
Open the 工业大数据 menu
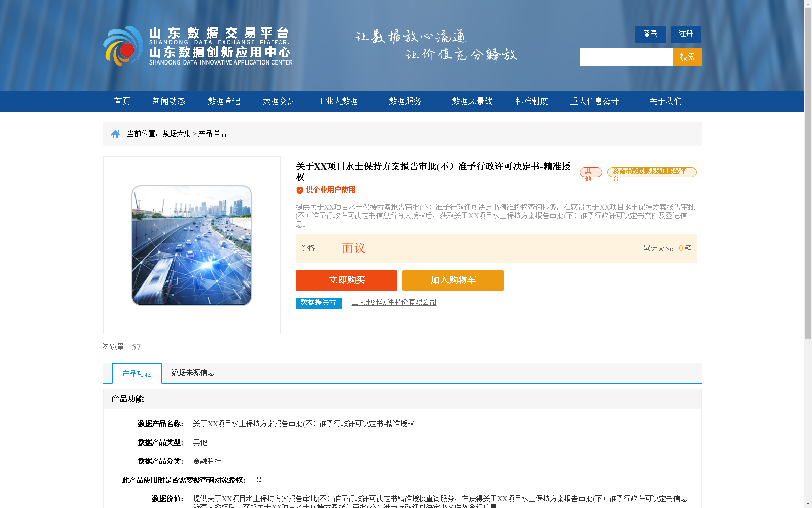pyautogui.click(x=338, y=101)
